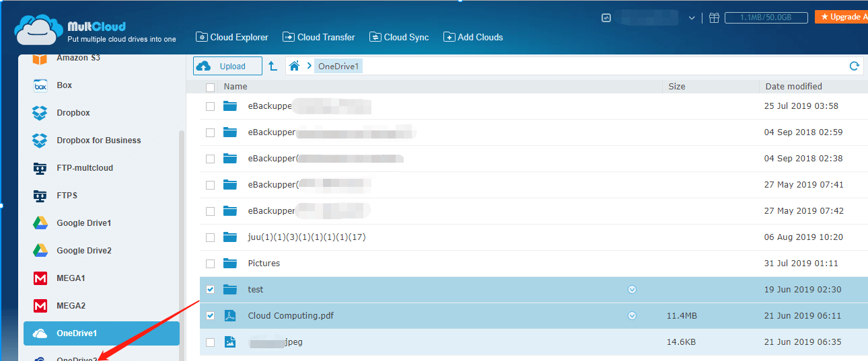Select the MEGA1 drive label in sidebar
868x361 pixels.
click(x=71, y=278)
